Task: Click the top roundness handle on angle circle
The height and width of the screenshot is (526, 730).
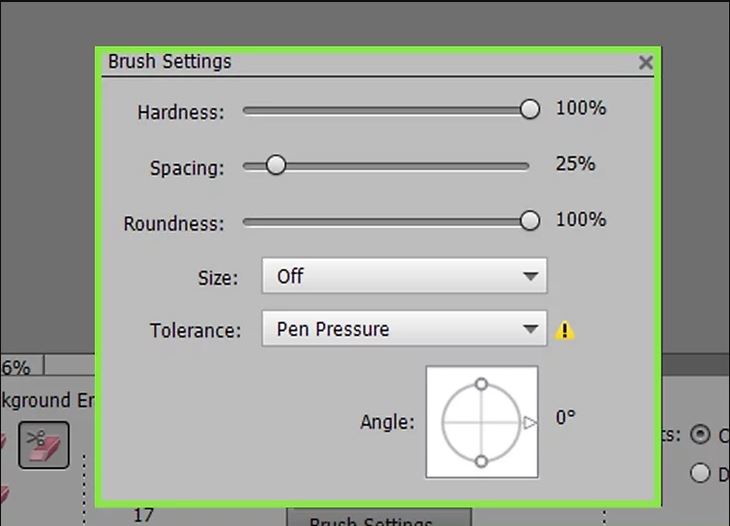Action: point(481,384)
